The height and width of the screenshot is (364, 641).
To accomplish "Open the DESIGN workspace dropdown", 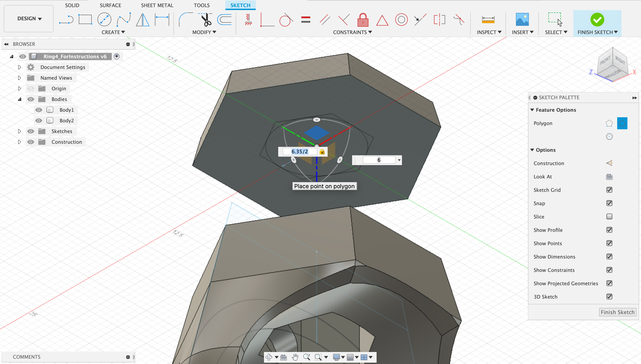I will click(29, 18).
